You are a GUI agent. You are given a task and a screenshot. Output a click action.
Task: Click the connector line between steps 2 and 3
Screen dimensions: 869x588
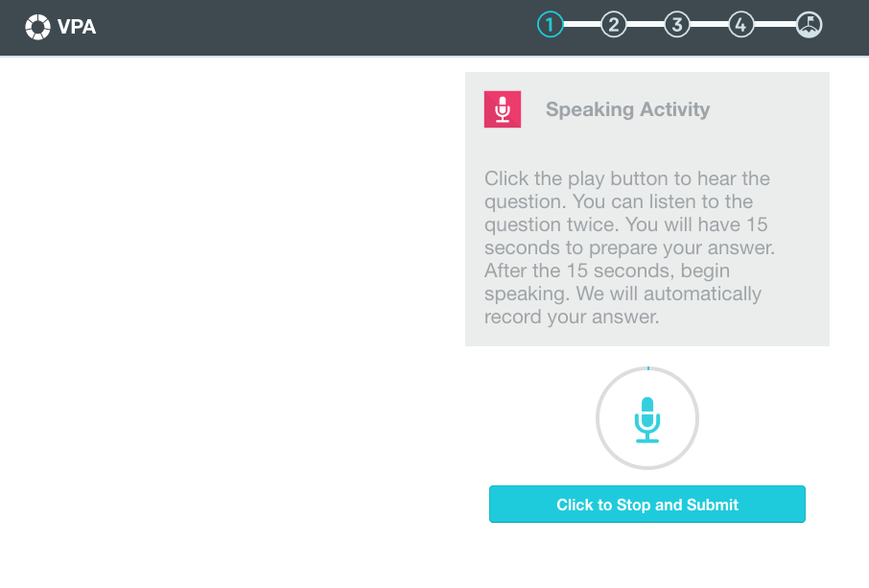click(646, 25)
